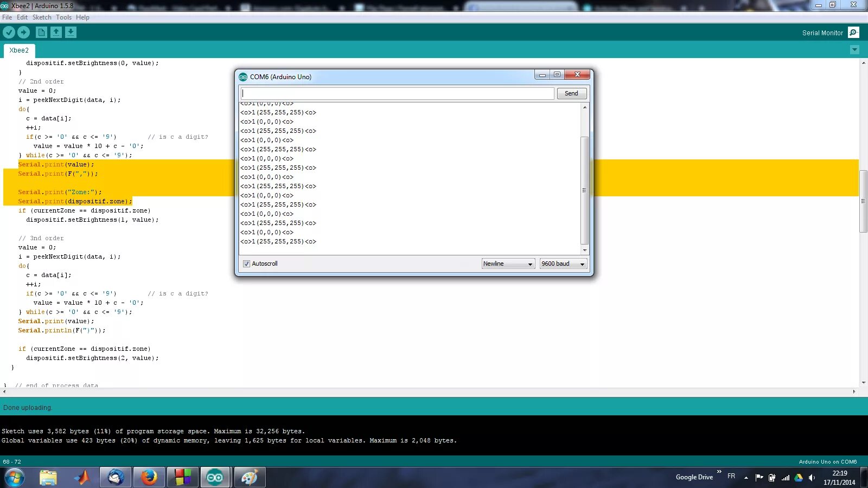Click the 'Done uploading.' status message

(28, 408)
